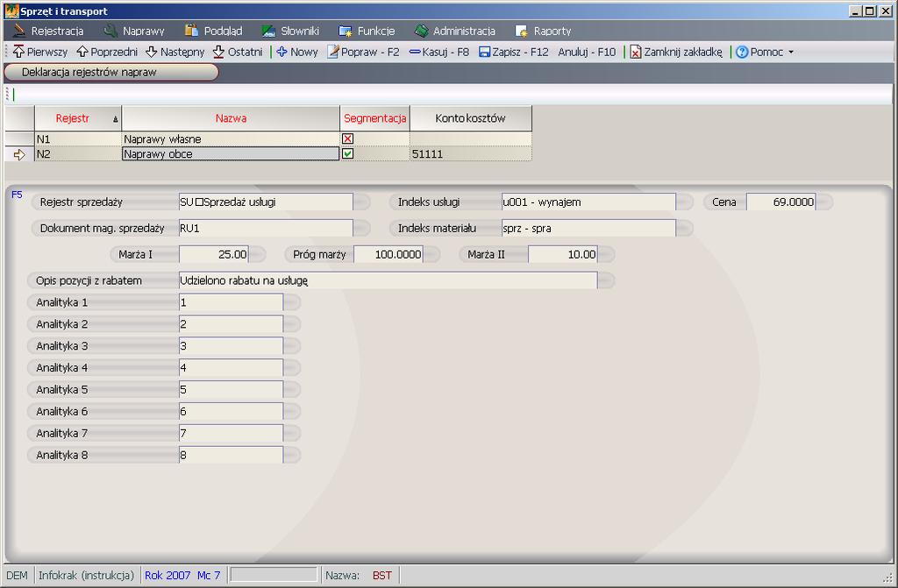The height and width of the screenshot is (588, 898).
Task: Click the Cena value field
Action: [780, 202]
